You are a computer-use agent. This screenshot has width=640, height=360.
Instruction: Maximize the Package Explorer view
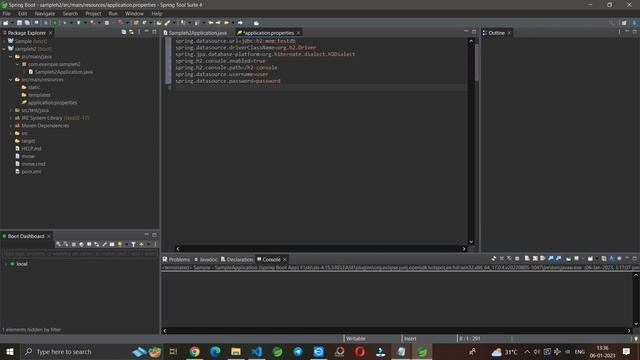154,32
